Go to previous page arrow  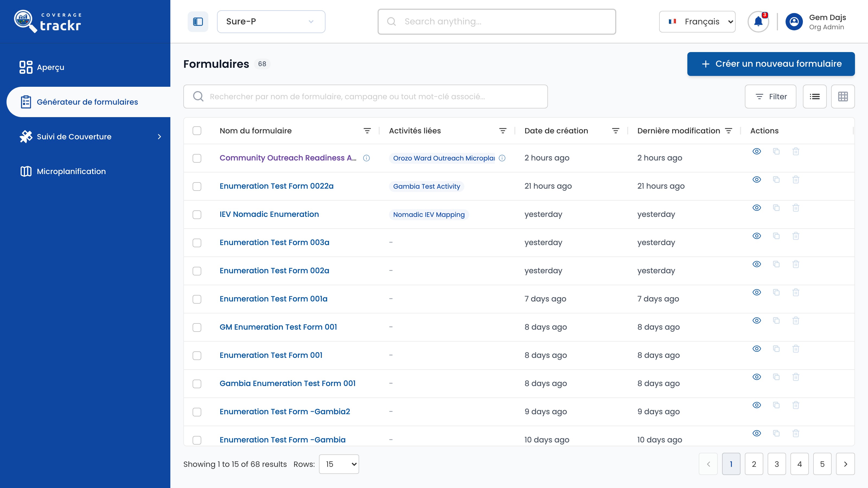708,464
